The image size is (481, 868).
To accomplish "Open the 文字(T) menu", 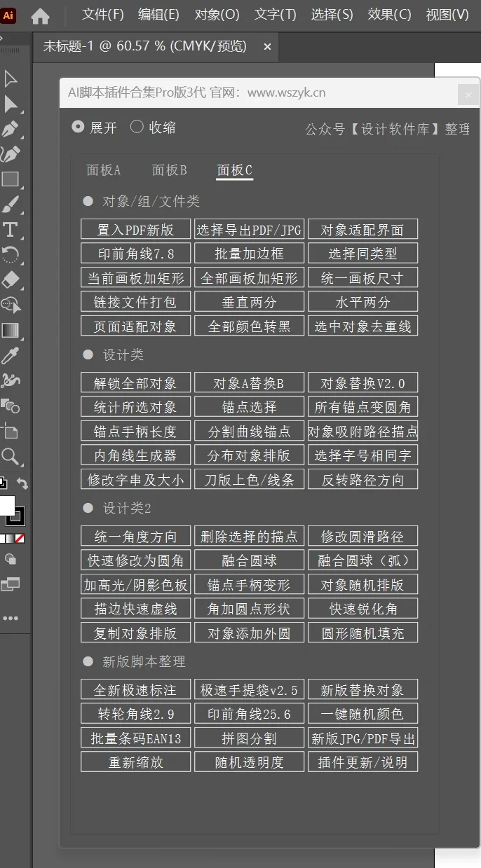I will click(x=276, y=15).
